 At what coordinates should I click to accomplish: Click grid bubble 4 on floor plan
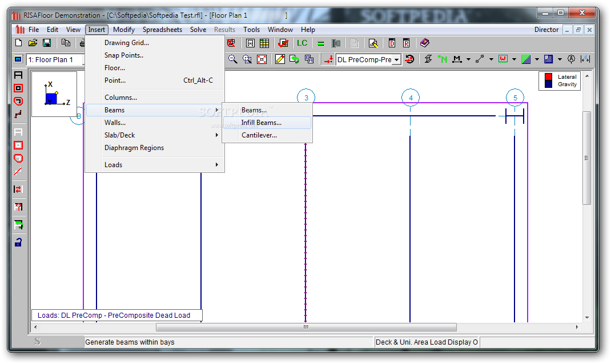pos(411,98)
